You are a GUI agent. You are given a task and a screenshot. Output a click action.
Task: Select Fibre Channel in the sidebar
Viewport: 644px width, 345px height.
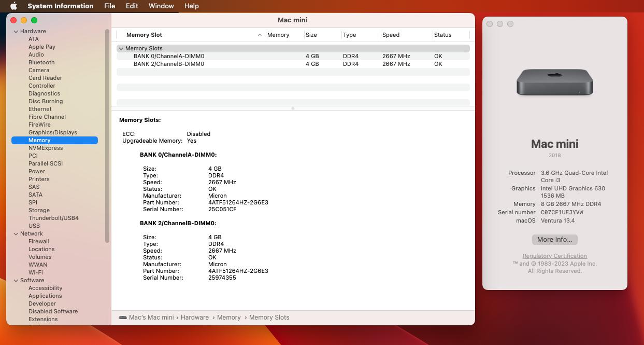pos(47,117)
